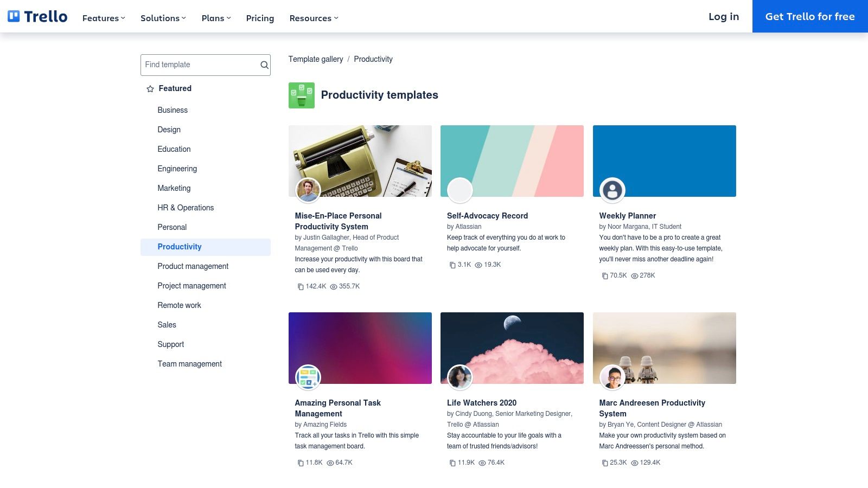868x488 pixels.
Task: Click the pastel striped thumbnail
Action: pos(512,161)
